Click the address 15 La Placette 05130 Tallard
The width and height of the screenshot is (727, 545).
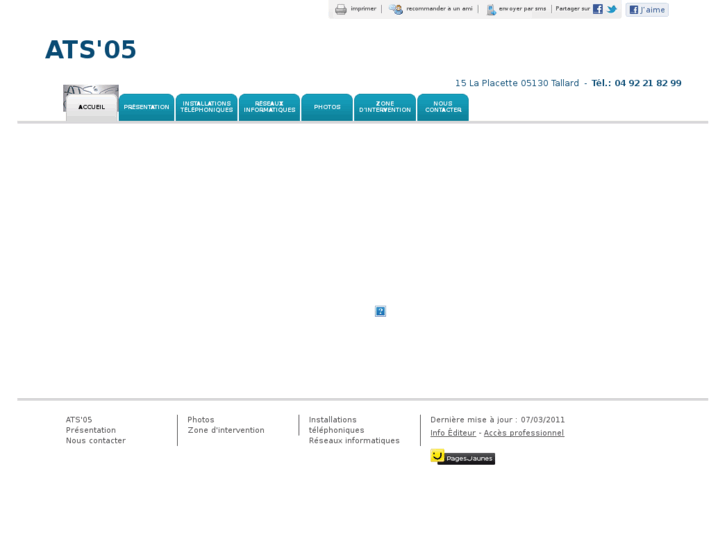pyautogui.click(x=517, y=83)
